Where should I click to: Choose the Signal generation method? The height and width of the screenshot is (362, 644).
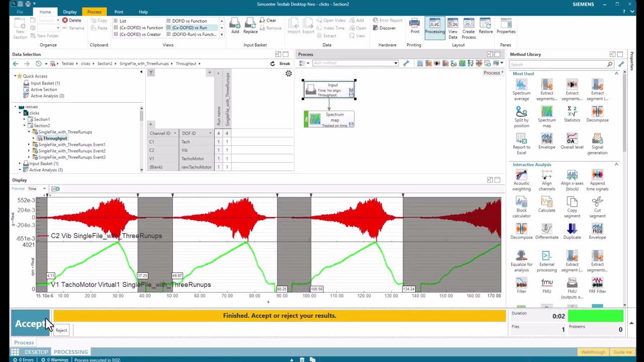[597, 144]
